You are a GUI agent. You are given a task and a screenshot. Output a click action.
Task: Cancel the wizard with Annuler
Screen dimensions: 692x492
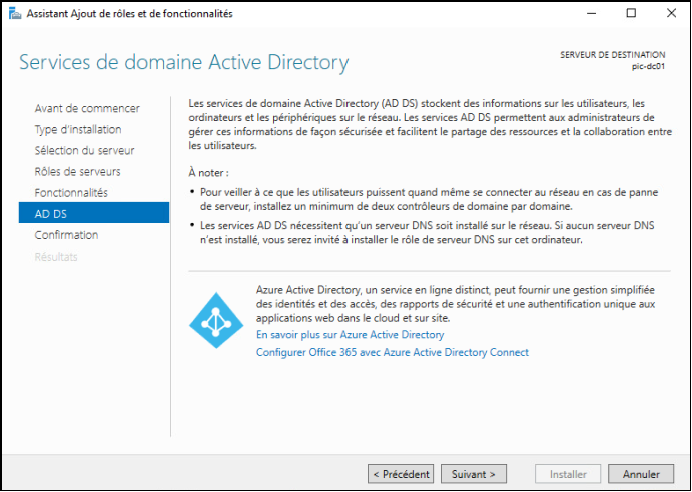641,474
